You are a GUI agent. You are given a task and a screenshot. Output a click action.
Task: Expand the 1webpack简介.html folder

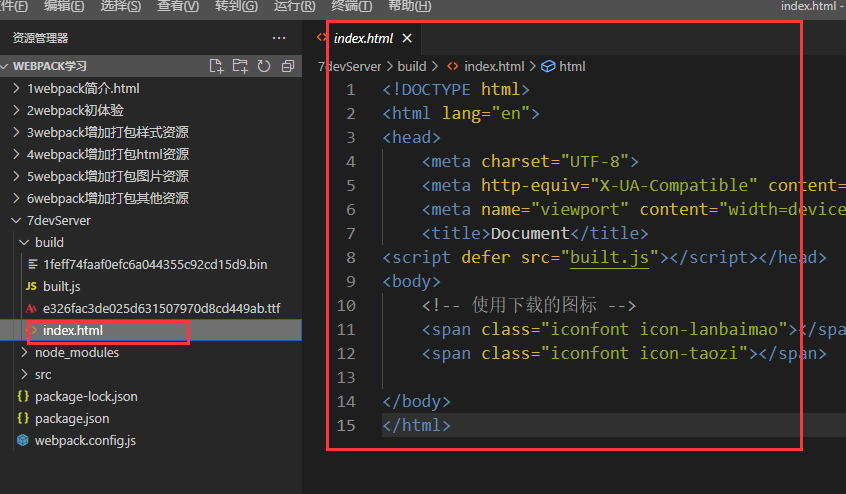coord(16,88)
